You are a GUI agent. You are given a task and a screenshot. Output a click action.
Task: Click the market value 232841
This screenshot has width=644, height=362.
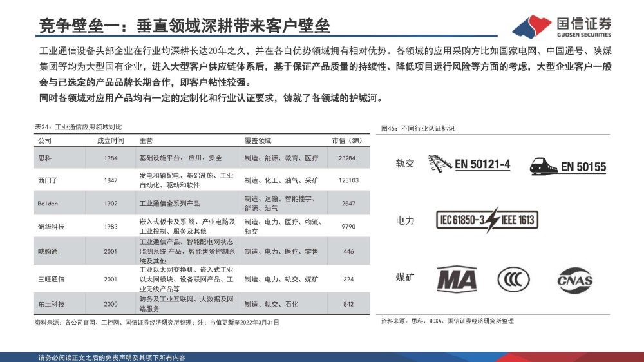[348, 158]
